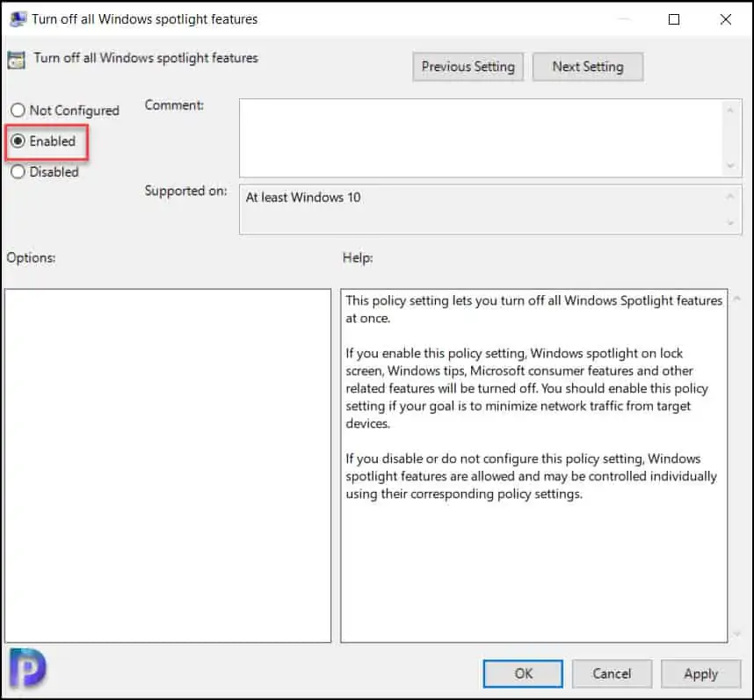
Task: Click the Help description text pane
Action: [x=533, y=465]
